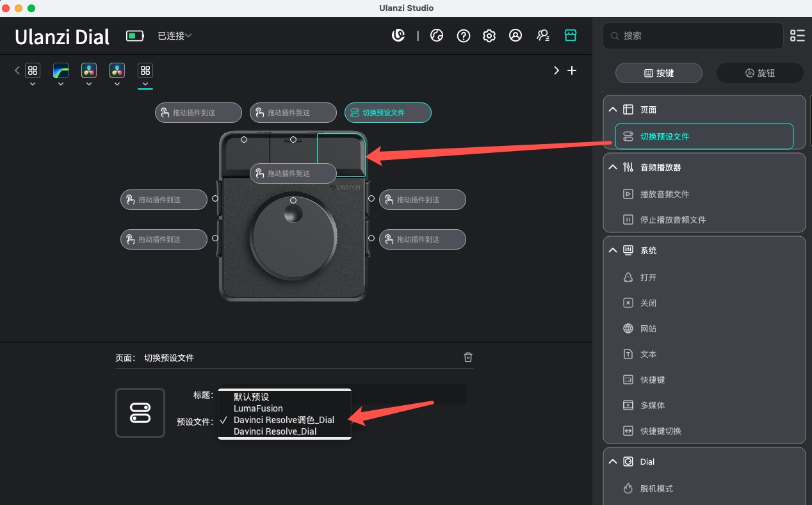Image resolution: width=812 pixels, height=505 pixels.
Task: Switch to the 旋钮 tab
Action: tap(760, 73)
